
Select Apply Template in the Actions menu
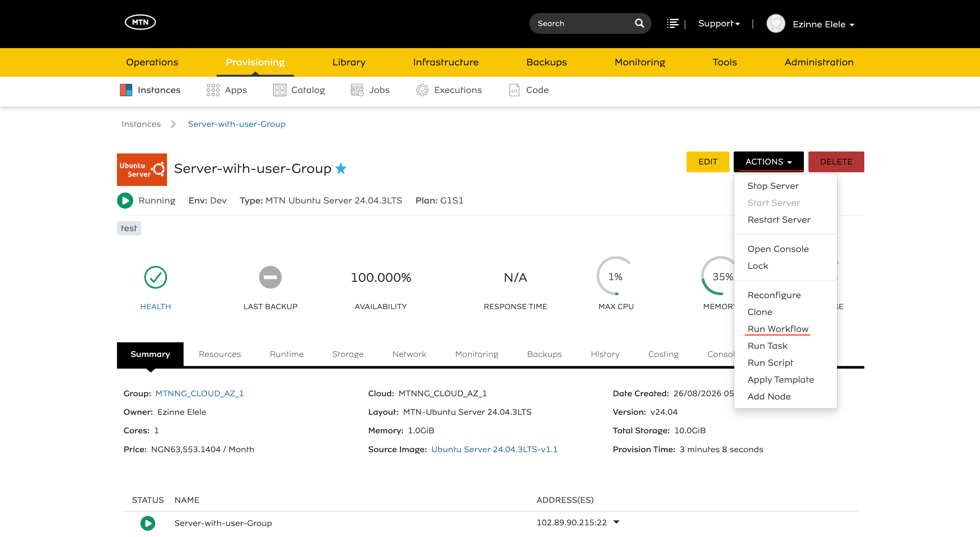pos(780,380)
